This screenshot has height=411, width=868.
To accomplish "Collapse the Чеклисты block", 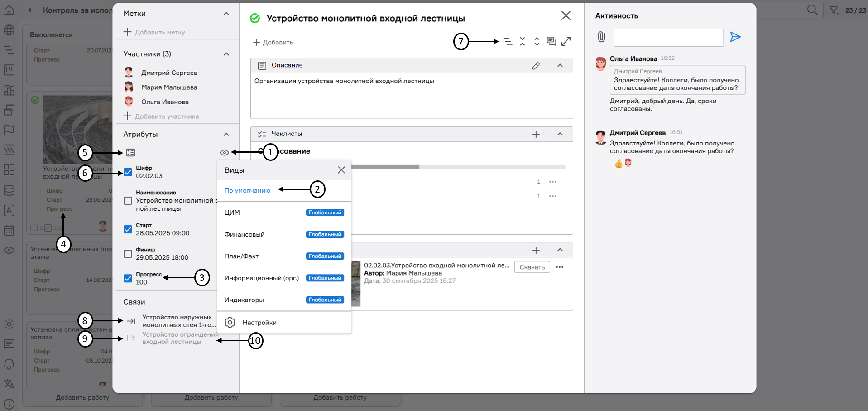I will 560,134.
